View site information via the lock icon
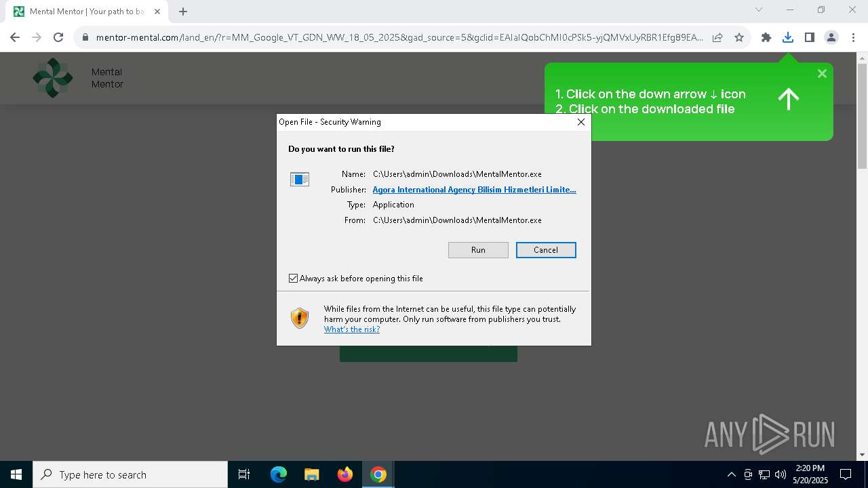The width and height of the screenshot is (868, 488). coord(85,37)
